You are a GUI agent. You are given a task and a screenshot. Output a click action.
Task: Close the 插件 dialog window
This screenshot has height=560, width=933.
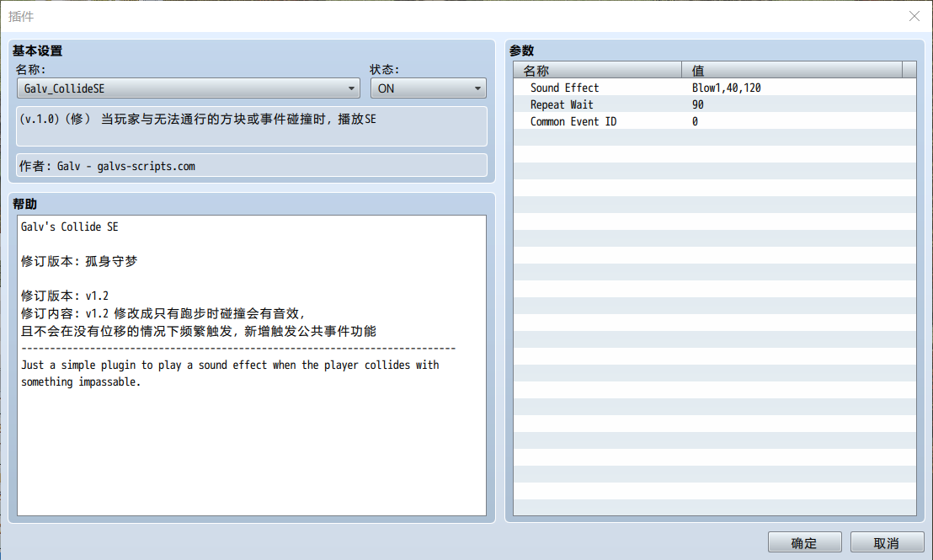pos(914,16)
